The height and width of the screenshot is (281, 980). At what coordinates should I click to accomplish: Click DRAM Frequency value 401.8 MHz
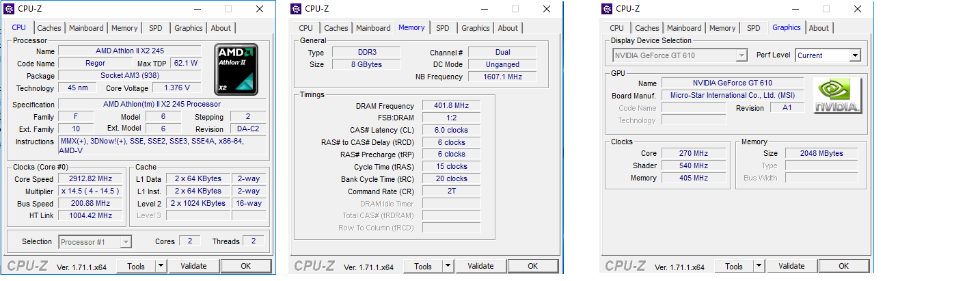[452, 106]
